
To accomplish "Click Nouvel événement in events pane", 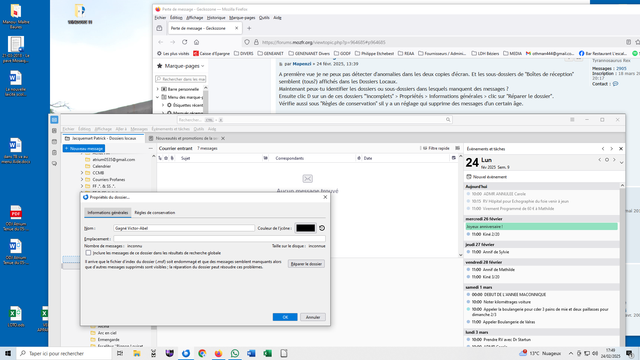I will tap(487, 177).
